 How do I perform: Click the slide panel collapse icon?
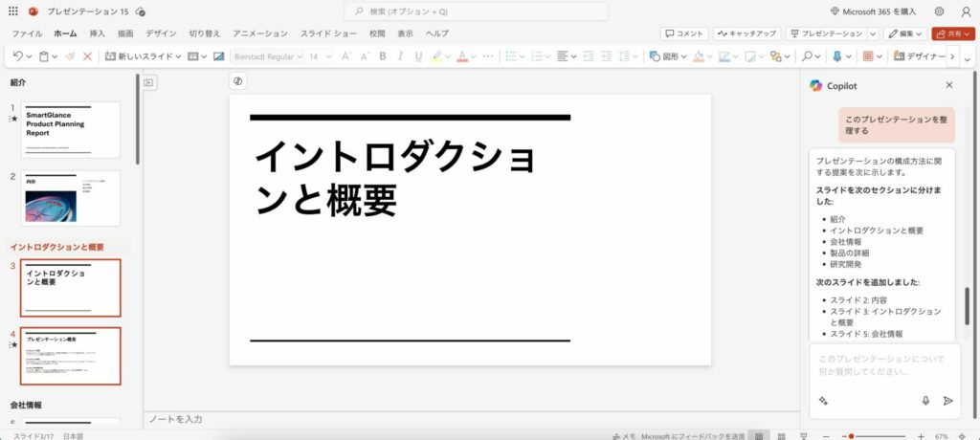coord(148,82)
